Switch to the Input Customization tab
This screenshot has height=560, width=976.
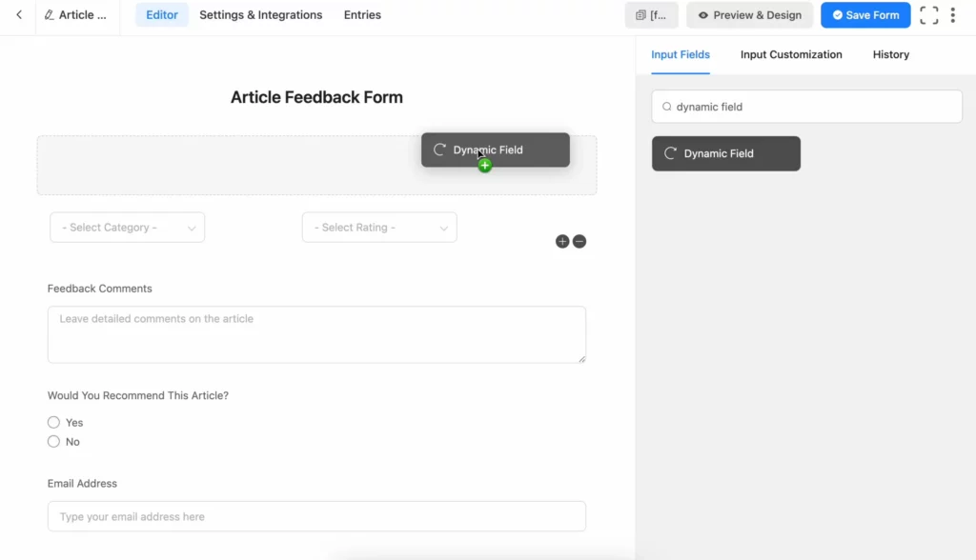pos(790,54)
